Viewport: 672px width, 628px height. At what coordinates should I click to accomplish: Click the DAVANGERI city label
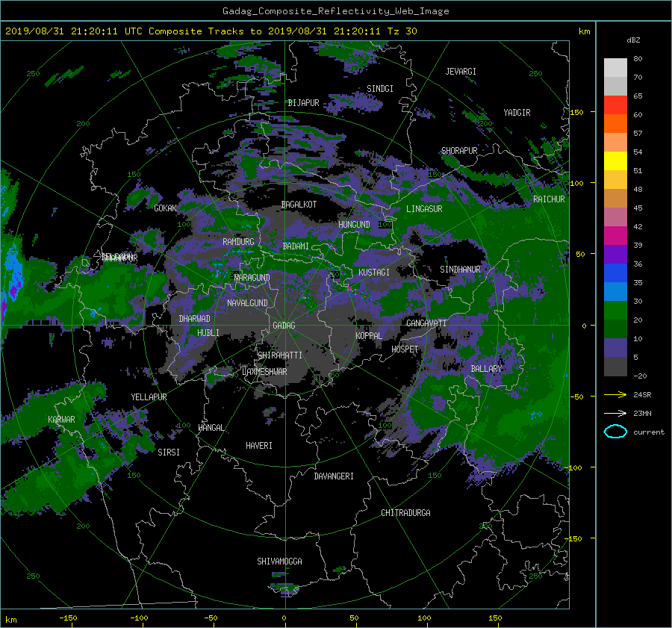tap(334, 476)
